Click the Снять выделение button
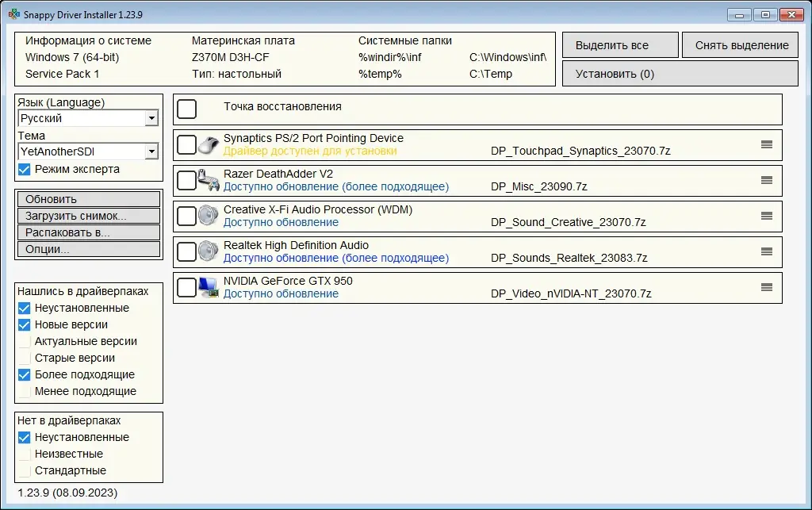 coord(740,45)
